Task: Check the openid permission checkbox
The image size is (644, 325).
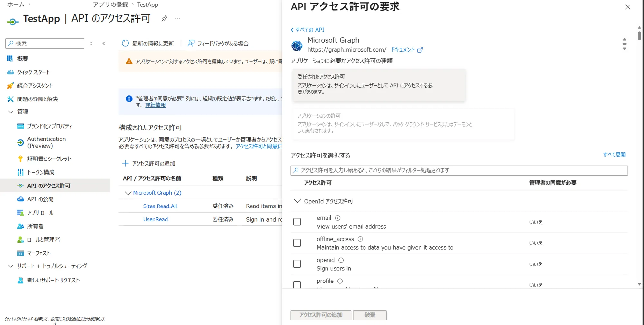Action: [297, 264]
